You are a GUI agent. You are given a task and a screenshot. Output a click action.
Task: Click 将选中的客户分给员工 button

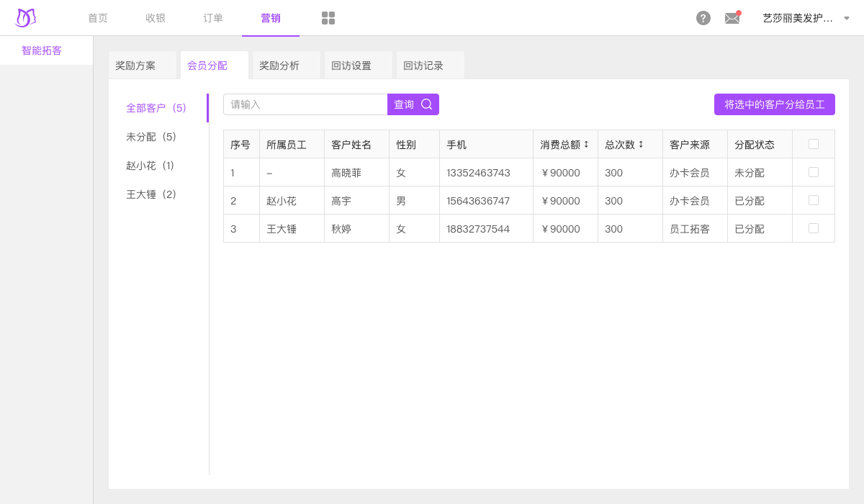coord(774,104)
